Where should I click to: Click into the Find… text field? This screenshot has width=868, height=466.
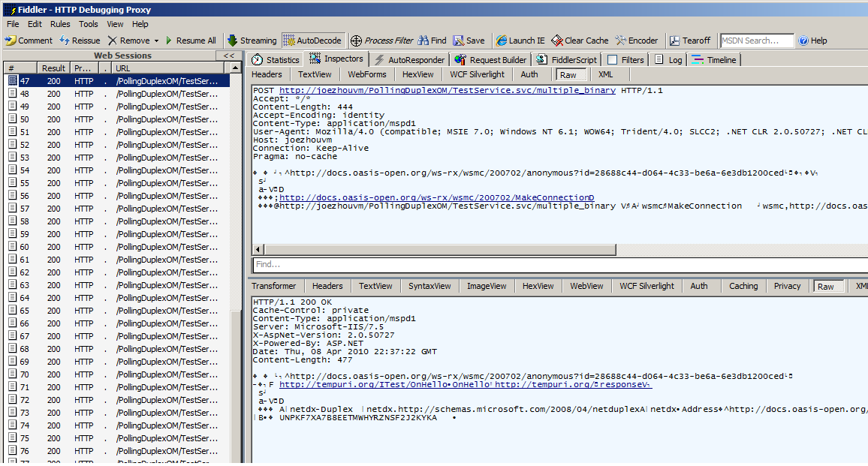tap(559, 265)
